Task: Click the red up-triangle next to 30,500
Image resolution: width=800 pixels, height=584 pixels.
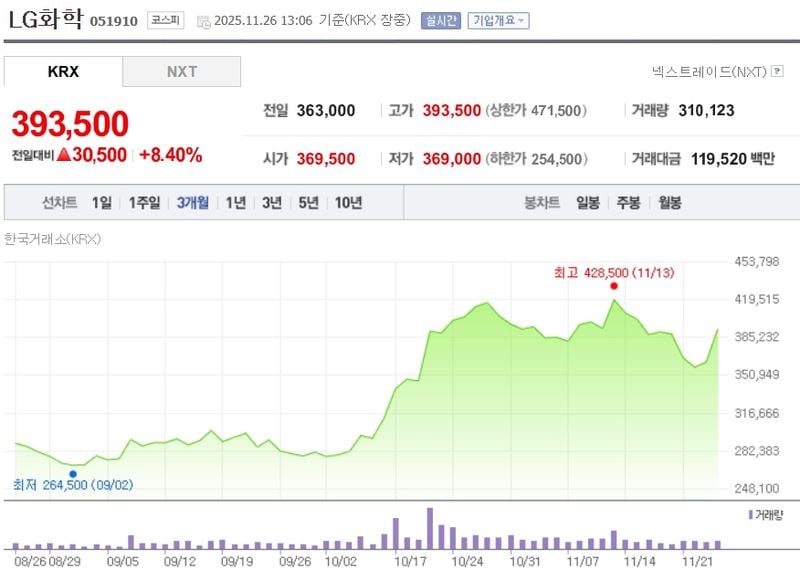Action: [x=62, y=155]
